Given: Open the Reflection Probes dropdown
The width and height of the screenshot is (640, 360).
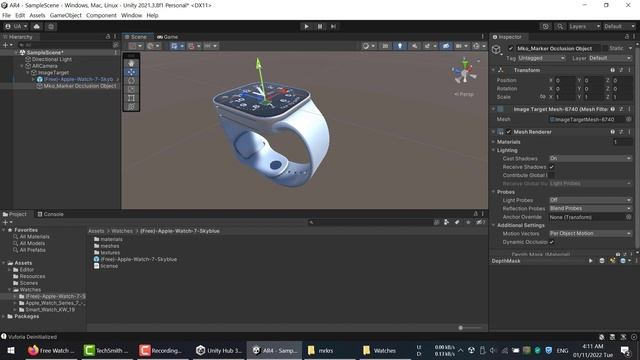Looking at the screenshot, I should (590, 209).
